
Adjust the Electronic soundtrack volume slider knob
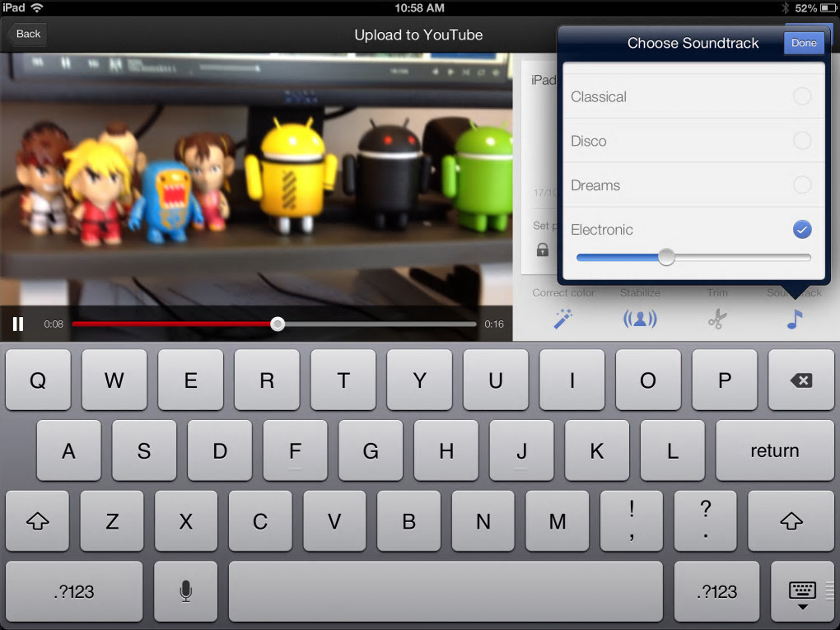pos(666,257)
